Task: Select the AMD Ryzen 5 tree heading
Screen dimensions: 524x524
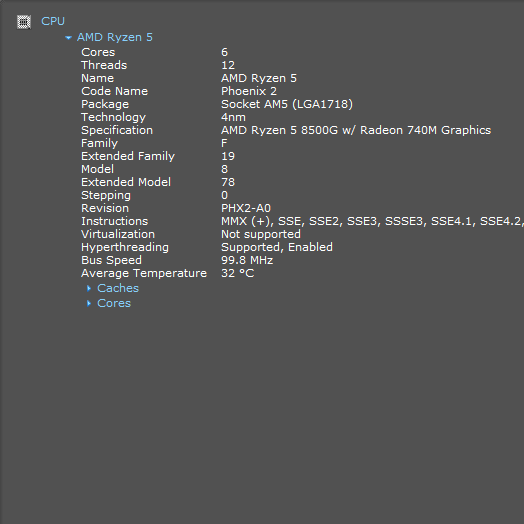Action: tap(115, 37)
